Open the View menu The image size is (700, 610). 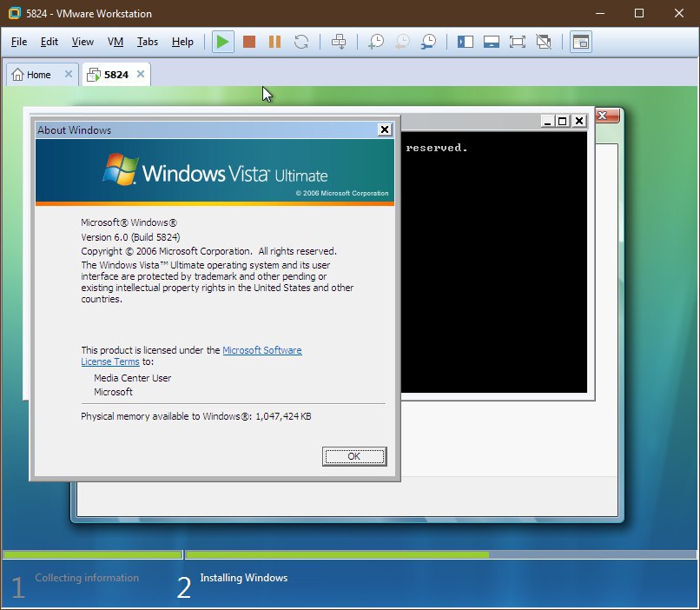coord(83,42)
